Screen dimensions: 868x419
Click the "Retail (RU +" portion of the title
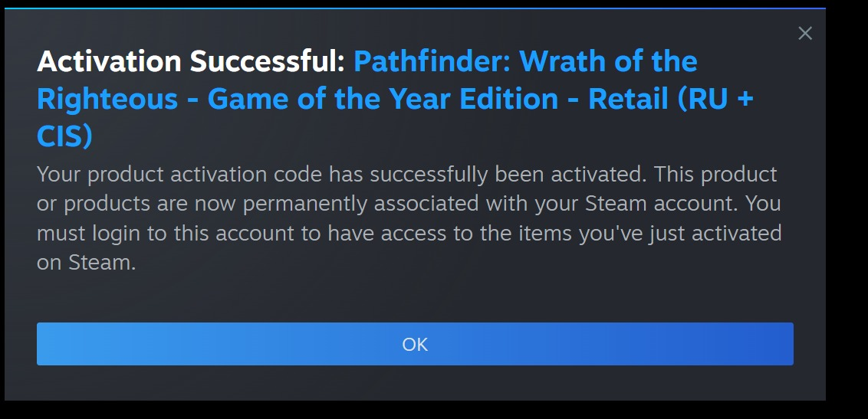670,99
